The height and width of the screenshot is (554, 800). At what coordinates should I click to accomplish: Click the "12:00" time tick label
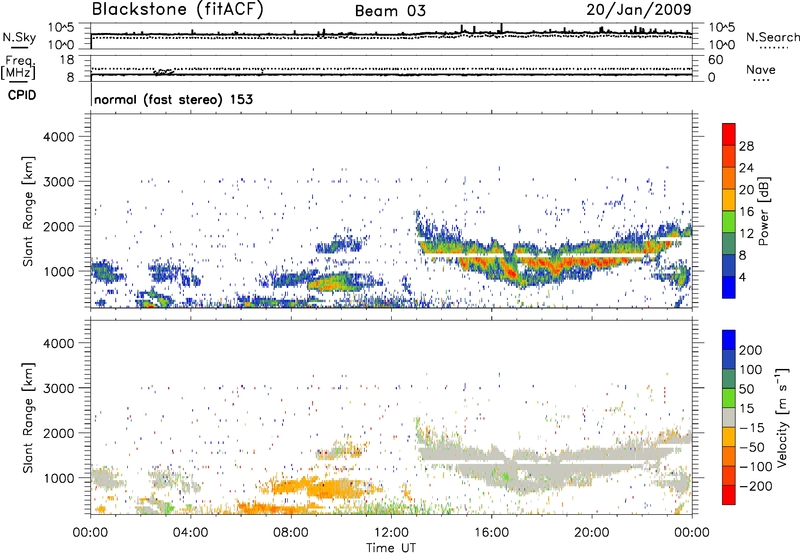pos(391,533)
